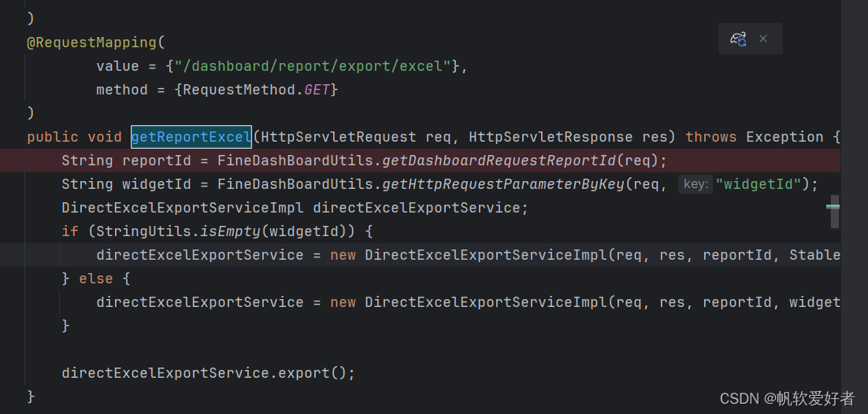Click the getHttpRequestParameterByKey method call
The width and height of the screenshot is (868, 414).
click(503, 184)
